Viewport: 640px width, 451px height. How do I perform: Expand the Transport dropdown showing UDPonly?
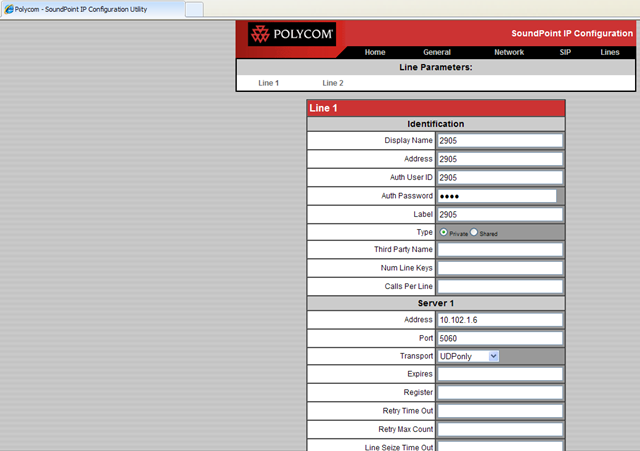[468, 356]
